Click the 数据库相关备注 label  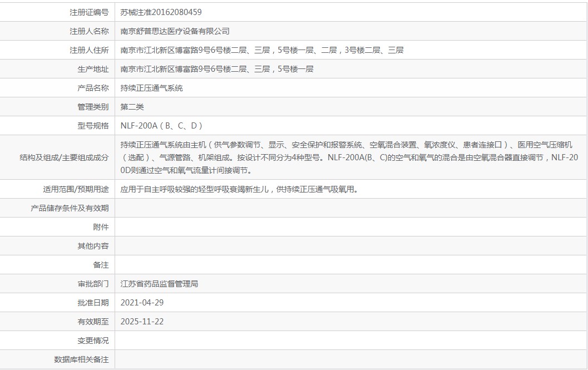click(x=81, y=359)
